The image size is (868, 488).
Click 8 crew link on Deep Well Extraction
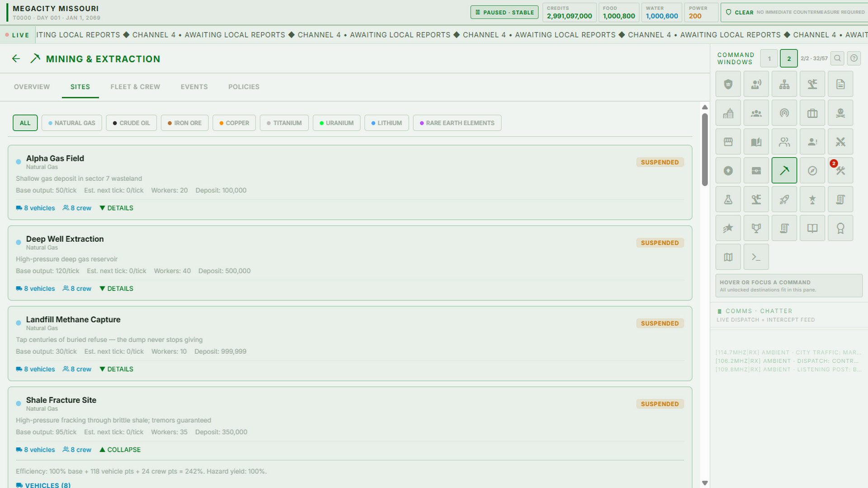77,288
